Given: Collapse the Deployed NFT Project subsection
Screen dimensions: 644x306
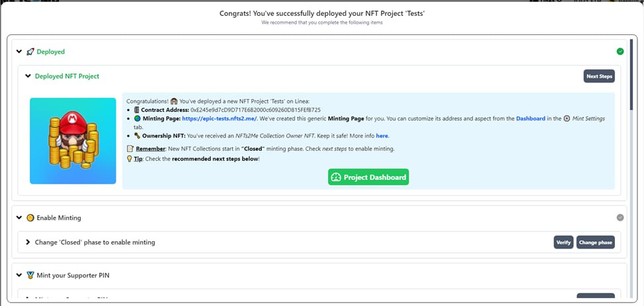Looking at the screenshot, I should coord(28,76).
